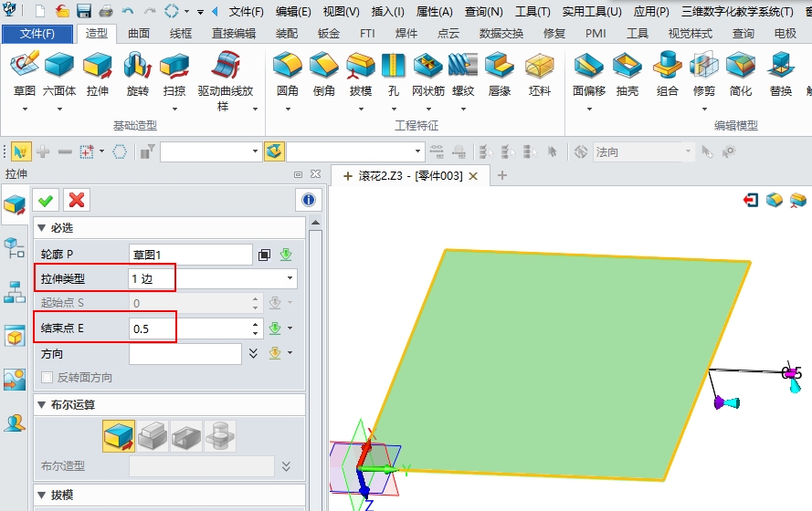This screenshot has height=511, width=812.
Task: Switch to the 曲面 ribbon tab
Action: coord(139,34)
